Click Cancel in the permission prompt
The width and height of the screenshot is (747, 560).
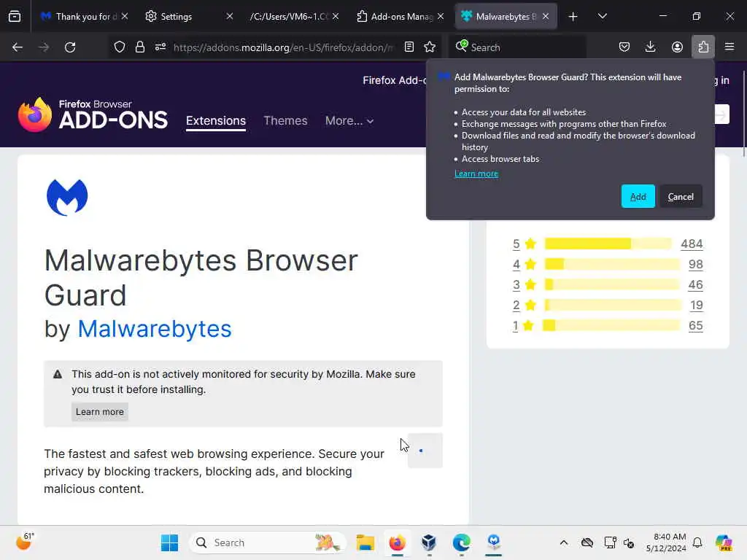pos(681,197)
